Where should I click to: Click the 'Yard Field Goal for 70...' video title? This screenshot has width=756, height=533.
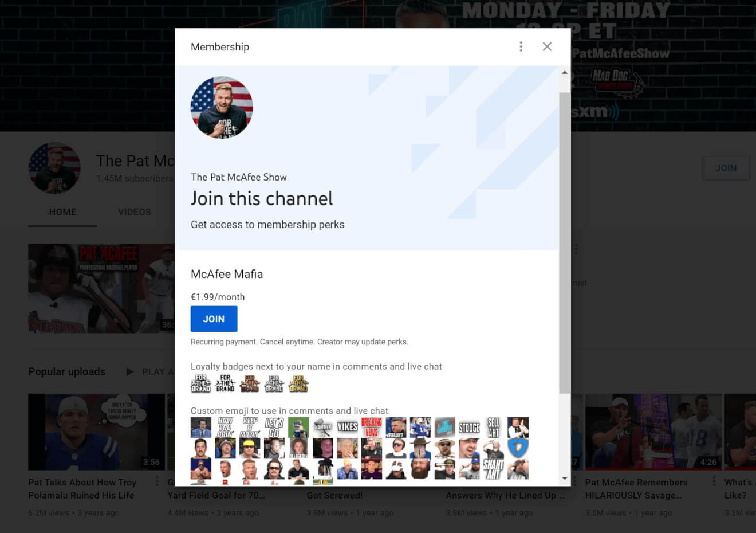pos(216,495)
